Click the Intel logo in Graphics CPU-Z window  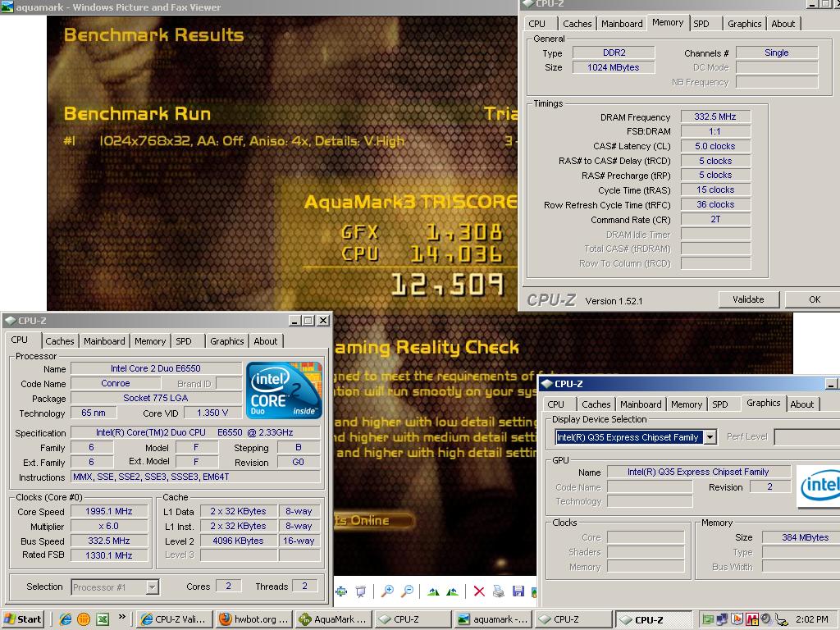tap(818, 486)
